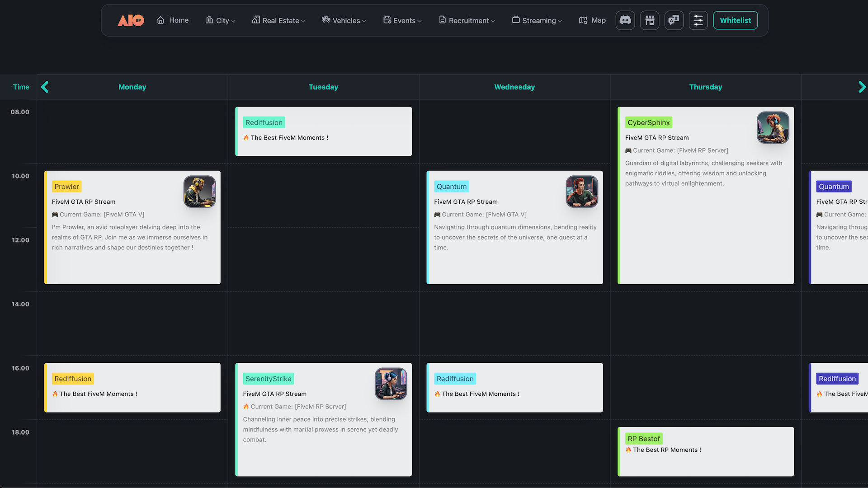
Task: Advance schedule with right arrow
Action: click(862, 87)
